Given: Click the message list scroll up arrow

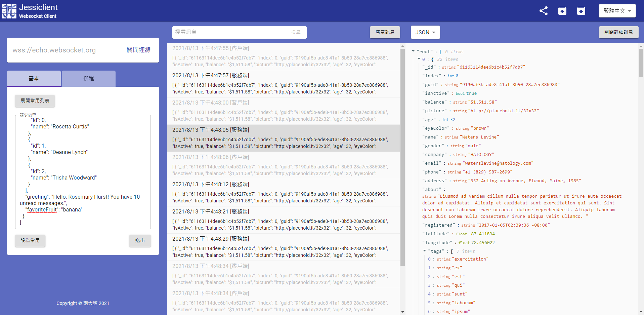Looking at the screenshot, I should [402, 46].
